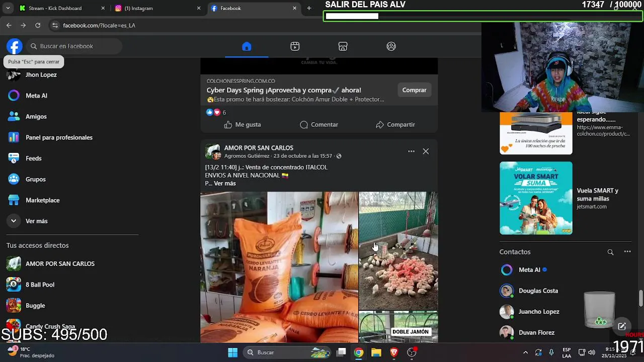
Task: Click the address bar URL
Action: 99,26
